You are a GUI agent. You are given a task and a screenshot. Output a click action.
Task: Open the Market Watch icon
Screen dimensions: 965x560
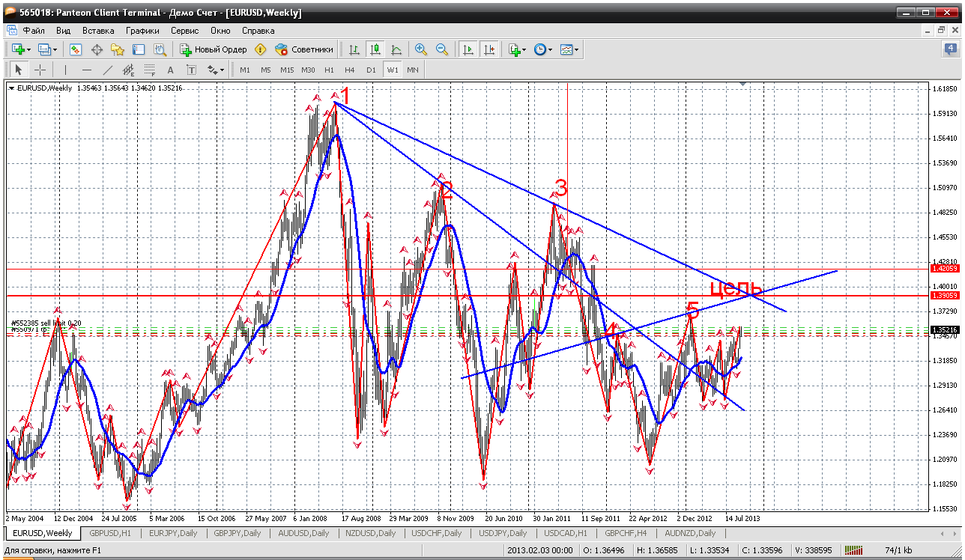pyautogui.click(x=76, y=49)
